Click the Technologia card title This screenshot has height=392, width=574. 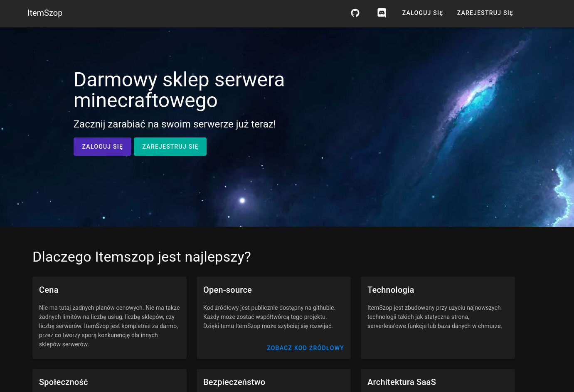point(390,290)
